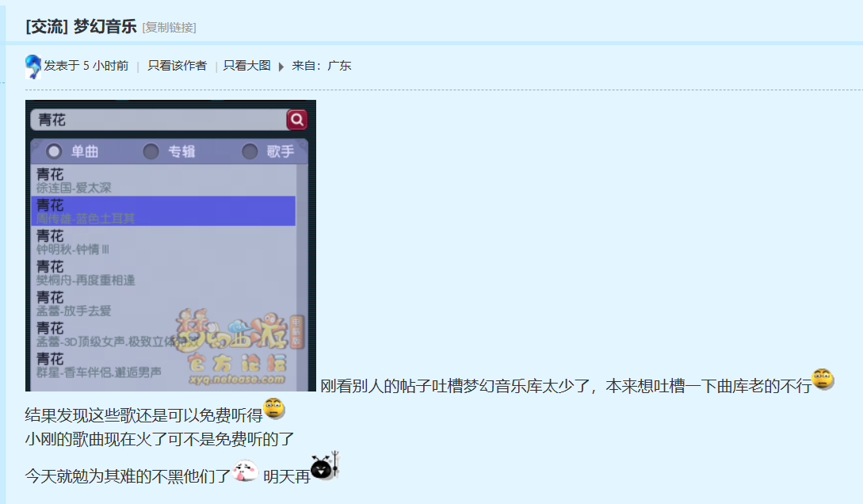Select song 青花 by 周传雄-蓝色土耳其
This screenshot has height=504, width=863.
(x=163, y=212)
